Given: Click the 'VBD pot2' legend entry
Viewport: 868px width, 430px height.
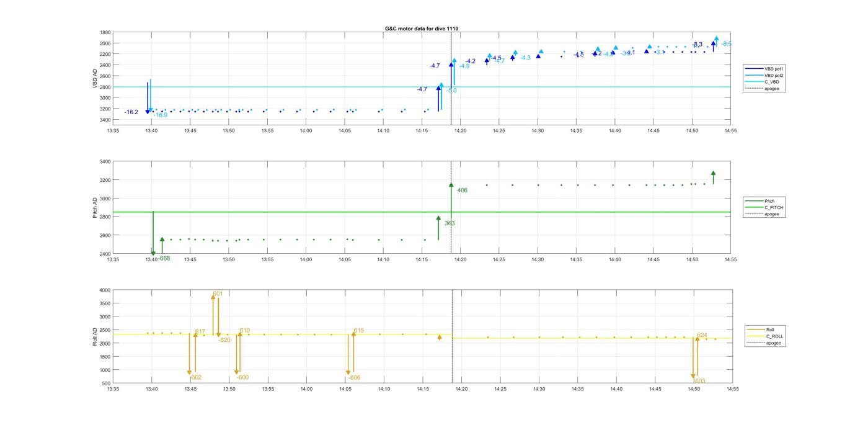Looking at the screenshot, I should pyautogui.click(x=766, y=75).
